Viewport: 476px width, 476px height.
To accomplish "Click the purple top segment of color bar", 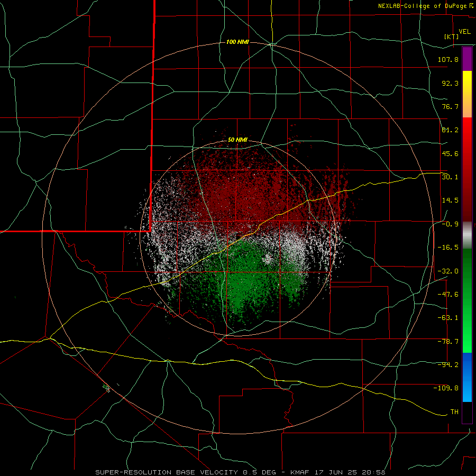I will 467,59.
